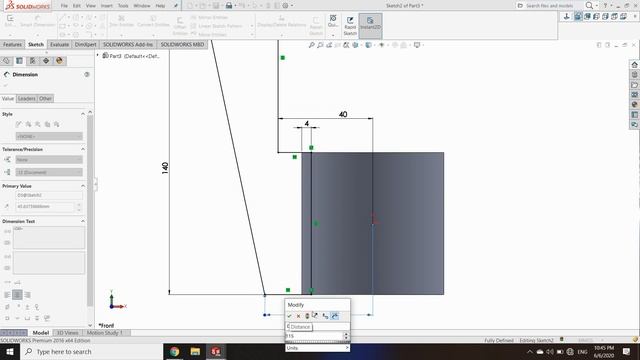Screen dimensions: 640x360
Task: Open the Insert menu
Action: [107, 6]
